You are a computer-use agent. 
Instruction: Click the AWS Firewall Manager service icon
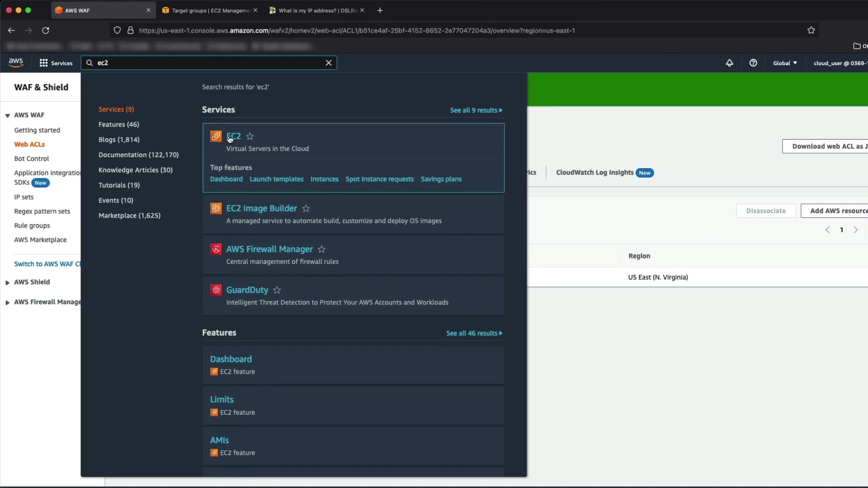216,249
